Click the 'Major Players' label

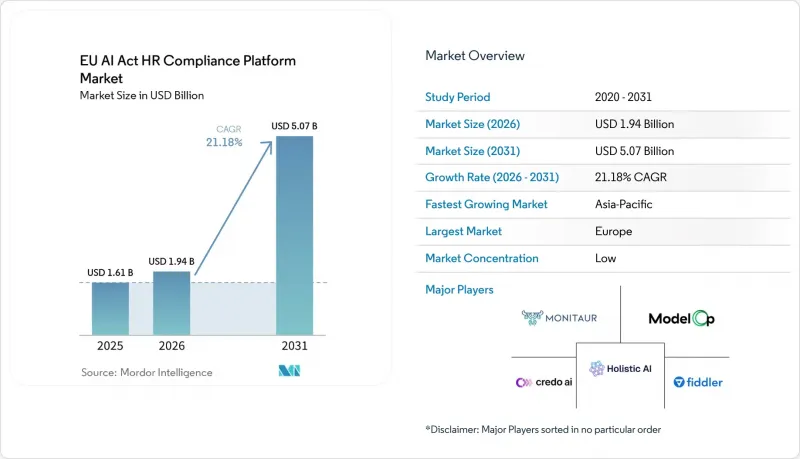[x=459, y=290]
